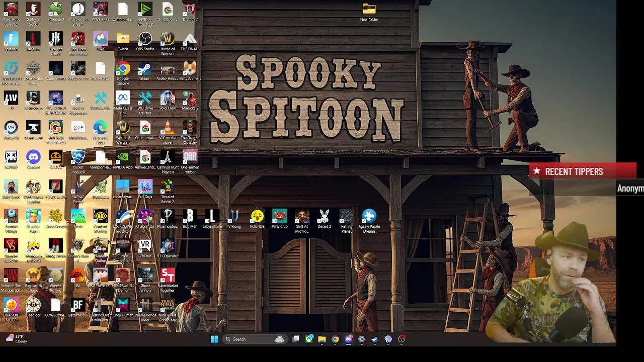This screenshot has width=644, height=362.
Task: Select the VRChat desktop icon
Action: (145, 249)
